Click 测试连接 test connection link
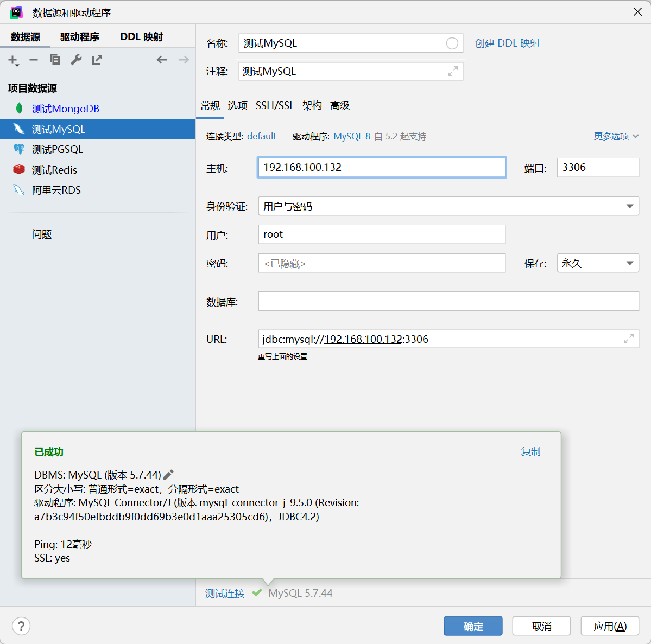Viewport: 651px width, 644px height. (225, 594)
